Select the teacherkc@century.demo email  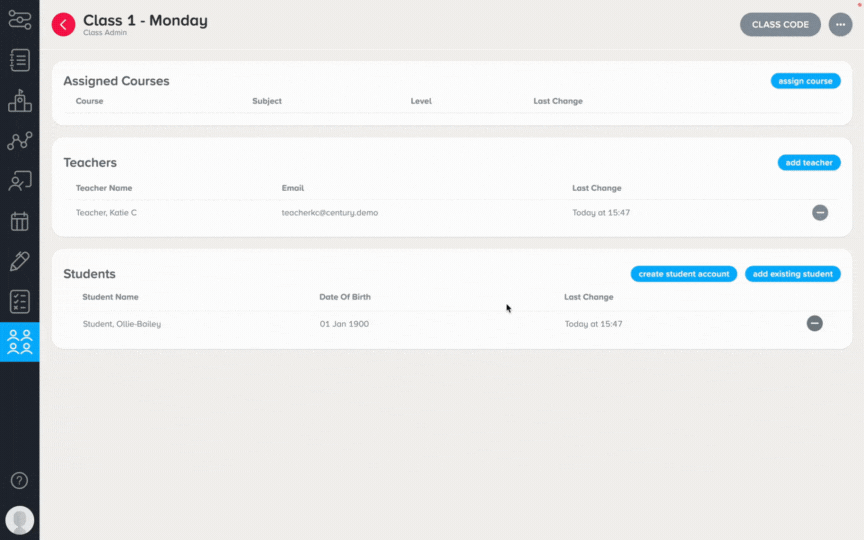tap(330, 212)
